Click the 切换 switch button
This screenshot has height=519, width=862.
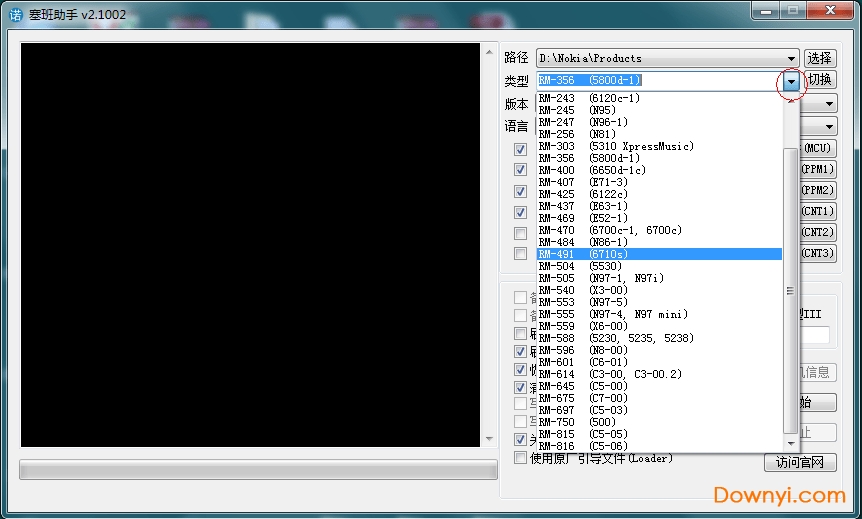click(820, 81)
